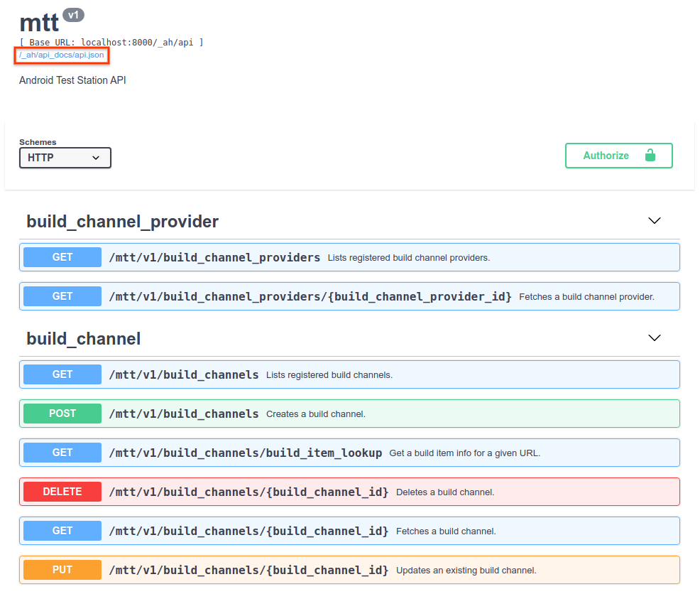
Task: Expand the GET endpoint that fetches a build channel
Action: [x=349, y=530]
